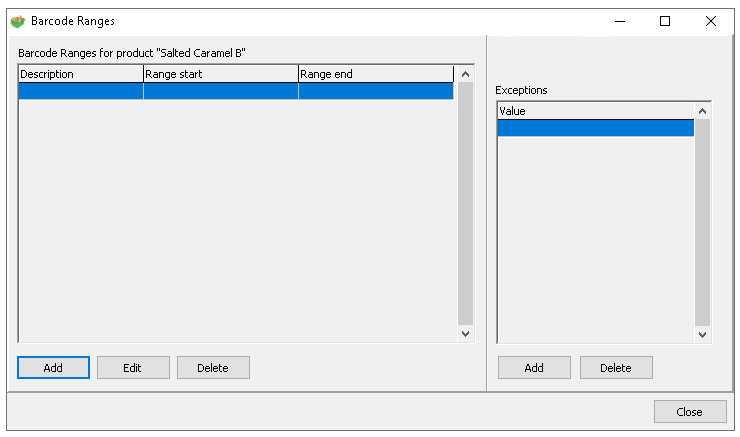Select the highlighted row in barcode ranges list
The height and width of the screenshot is (437, 740).
pyautogui.click(x=235, y=91)
